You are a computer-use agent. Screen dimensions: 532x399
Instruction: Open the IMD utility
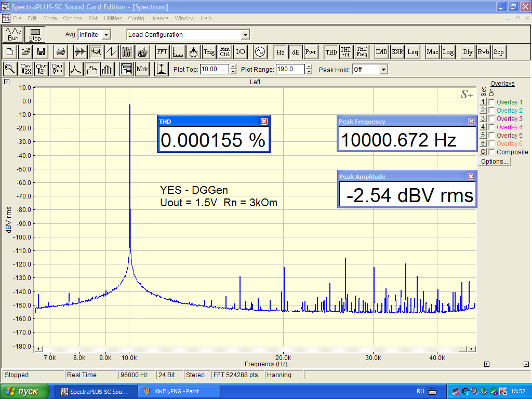pyautogui.click(x=382, y=52)
